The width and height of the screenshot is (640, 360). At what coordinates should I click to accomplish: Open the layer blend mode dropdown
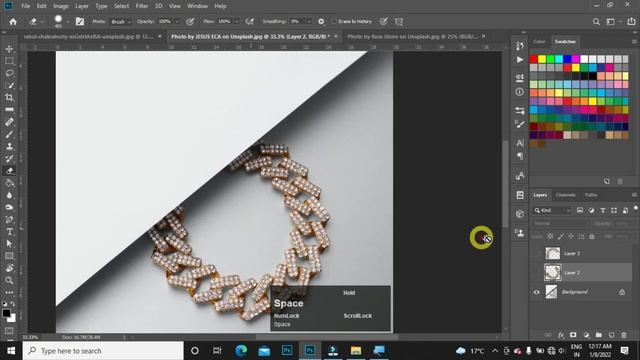(x=561, y=224)
